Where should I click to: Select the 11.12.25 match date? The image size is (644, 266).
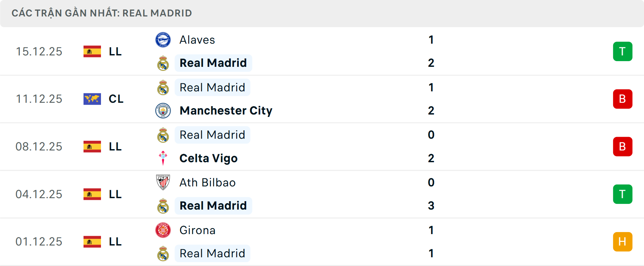[x=39, y=99]
